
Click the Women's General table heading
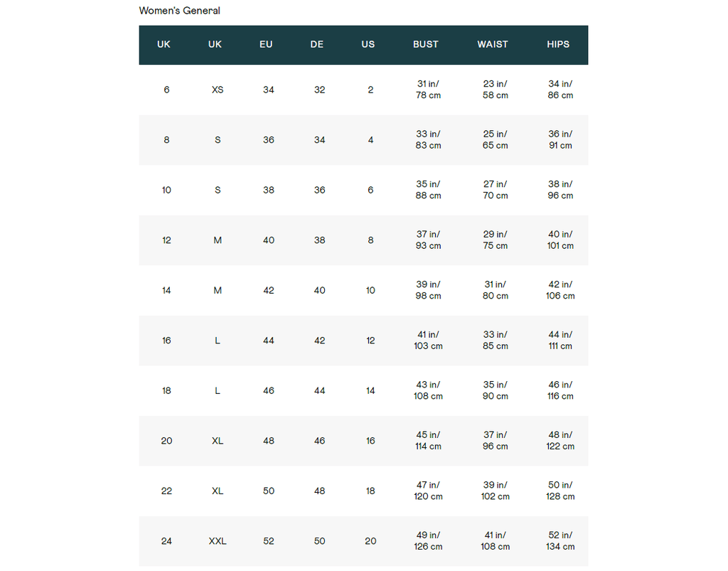point(179,11)
